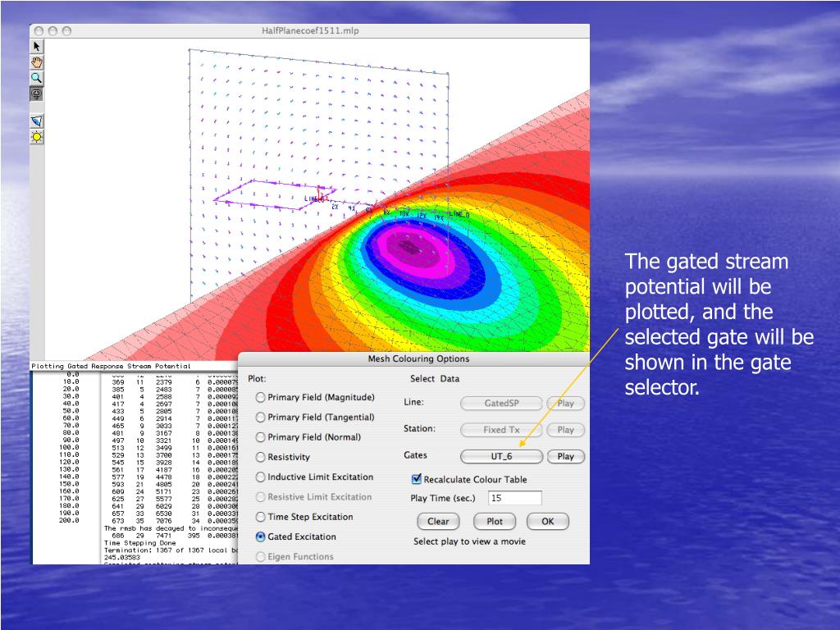The height and width of the screenshot is (630, 840).
Task: Click the Mesh Colouring Options dialog title
Action: 418,358
